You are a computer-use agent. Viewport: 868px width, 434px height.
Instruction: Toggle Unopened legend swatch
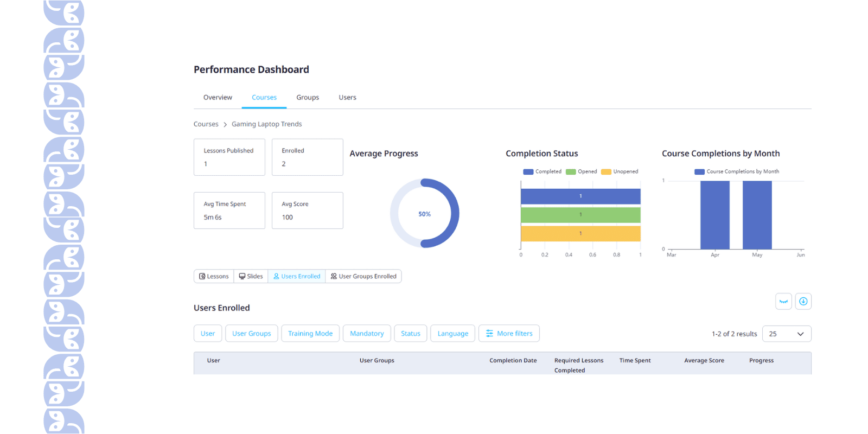(x=606, y=172)
